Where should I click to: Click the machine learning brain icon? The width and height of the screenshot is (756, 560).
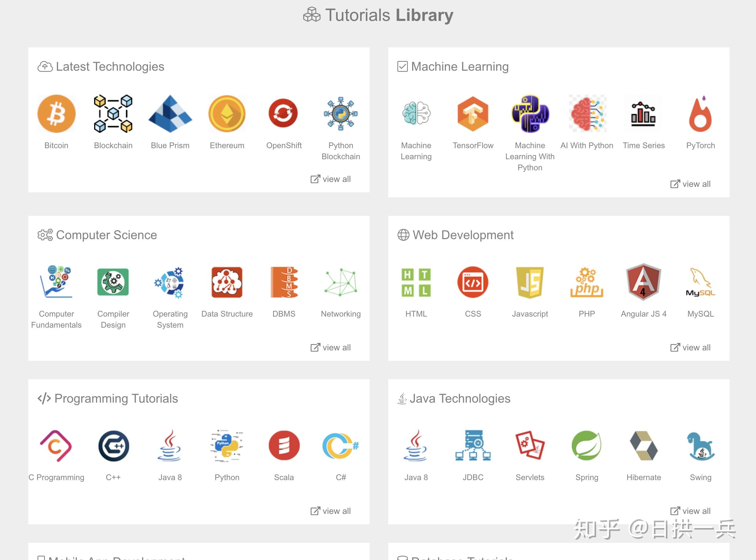(x=416, y=113)
